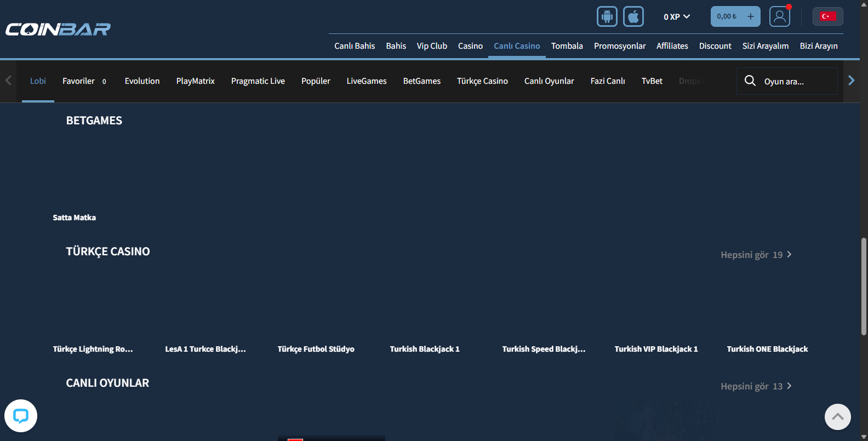Screen dimensions: 868x441
Task: Expand Türkçe Casino 'Hepsini gör 19'
Action: click(756, 255)
